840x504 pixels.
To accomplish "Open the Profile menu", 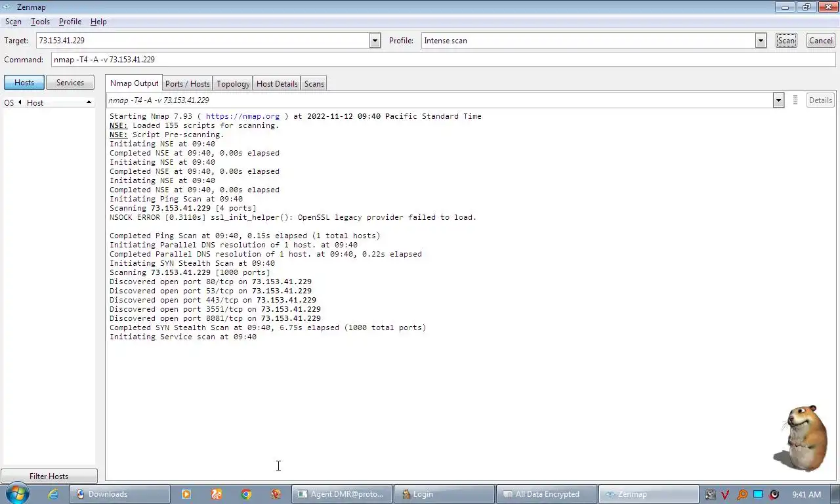I will (x=70, y=22).
